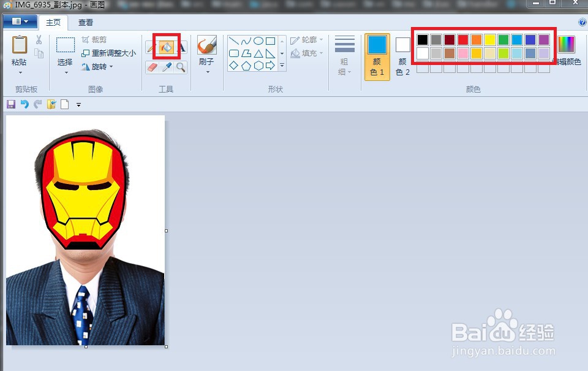
Task: Pick the pink color swatch
Action: click(x=463, y=53)
